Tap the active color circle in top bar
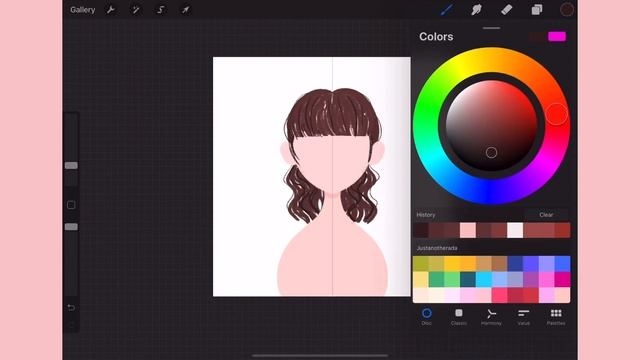The image size is (640, 360). pyautogui.click(x=567, y=10)
